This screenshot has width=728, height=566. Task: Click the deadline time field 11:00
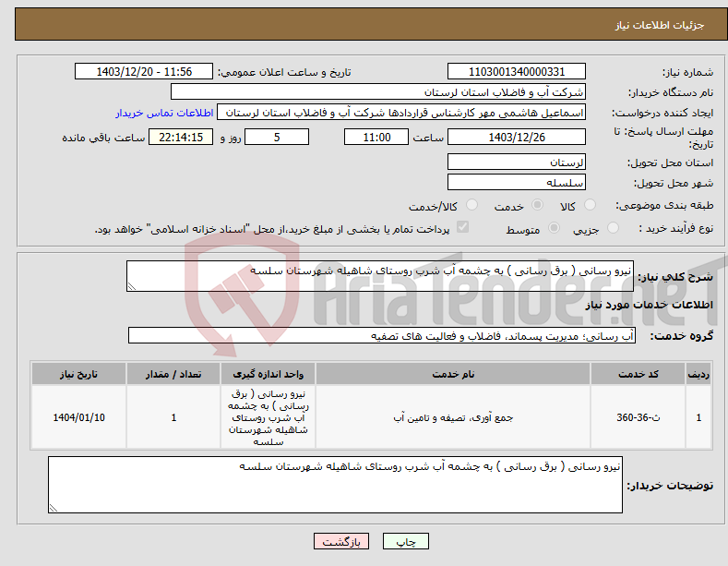376,137
